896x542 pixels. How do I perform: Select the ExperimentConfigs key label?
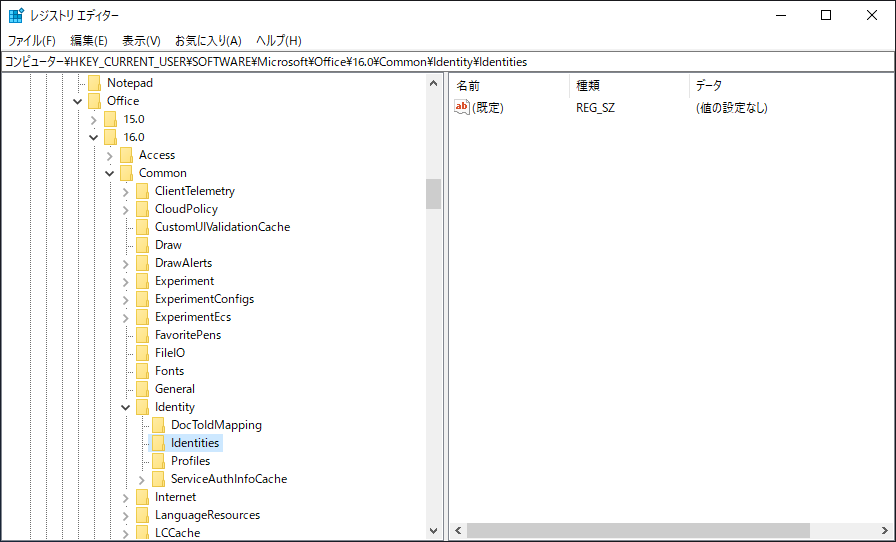tap(204, 299)
